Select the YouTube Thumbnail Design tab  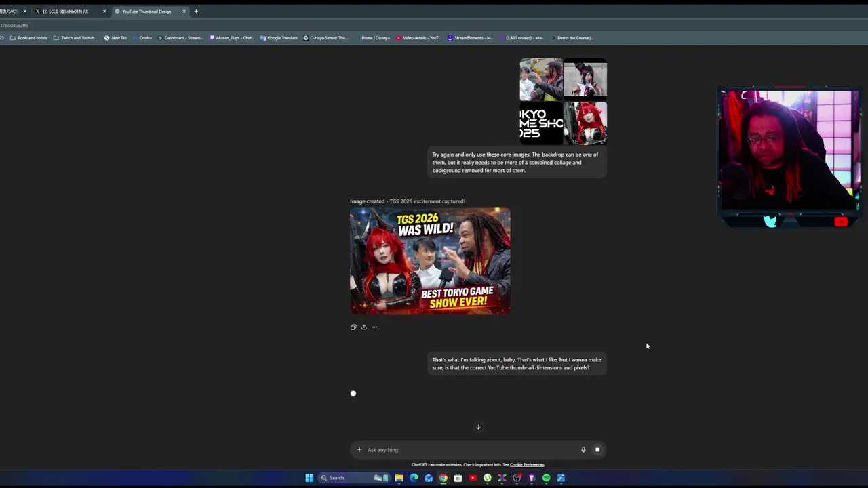click(x=146, y=11)
